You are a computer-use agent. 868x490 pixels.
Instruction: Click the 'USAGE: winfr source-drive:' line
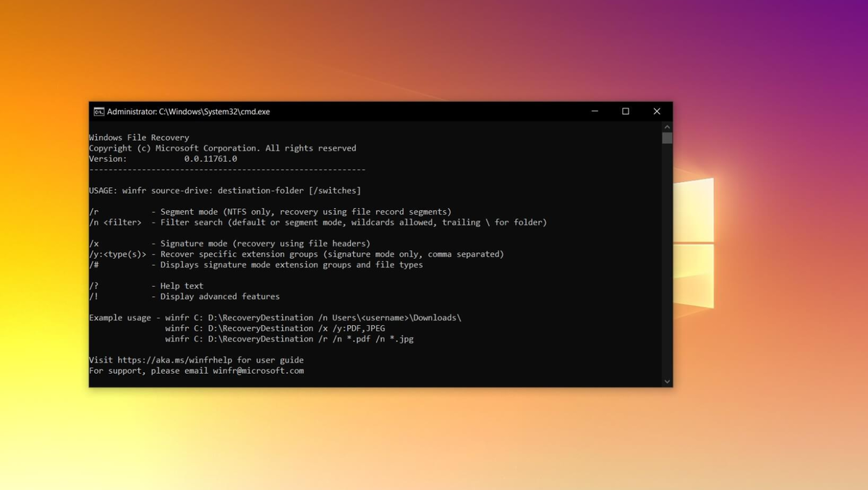(225, 190)
